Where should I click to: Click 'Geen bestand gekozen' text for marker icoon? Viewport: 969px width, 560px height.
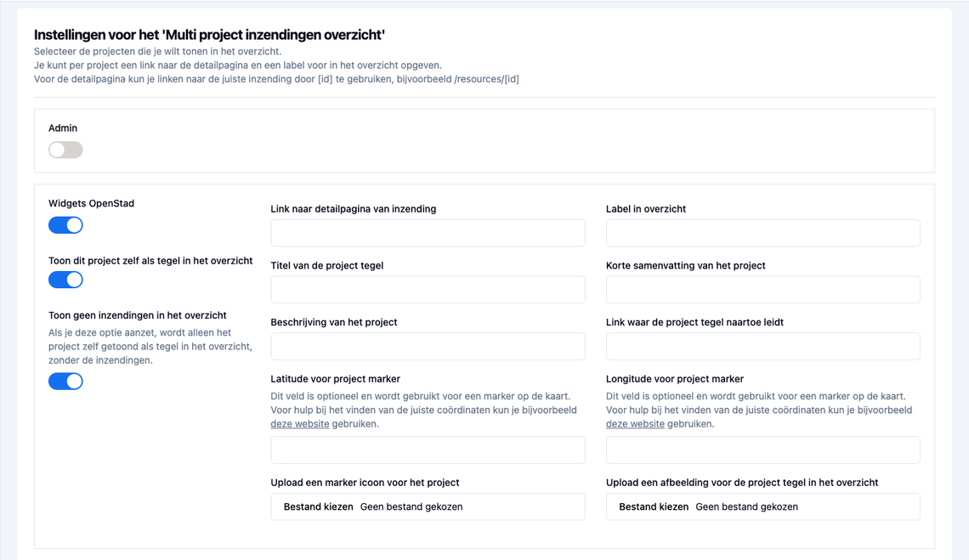[x=411, y=506]
